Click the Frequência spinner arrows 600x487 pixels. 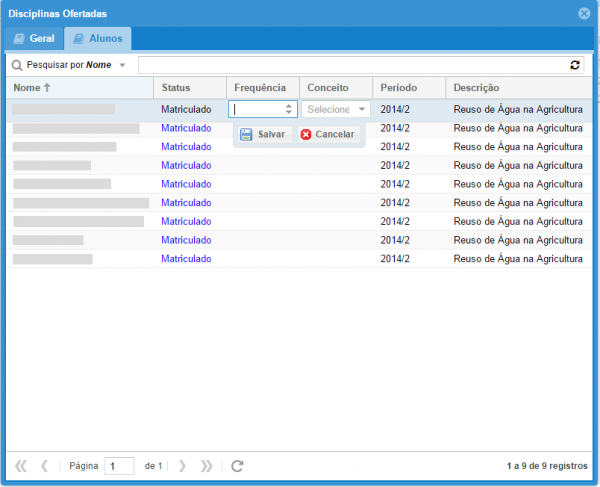[x=289, y=109]
